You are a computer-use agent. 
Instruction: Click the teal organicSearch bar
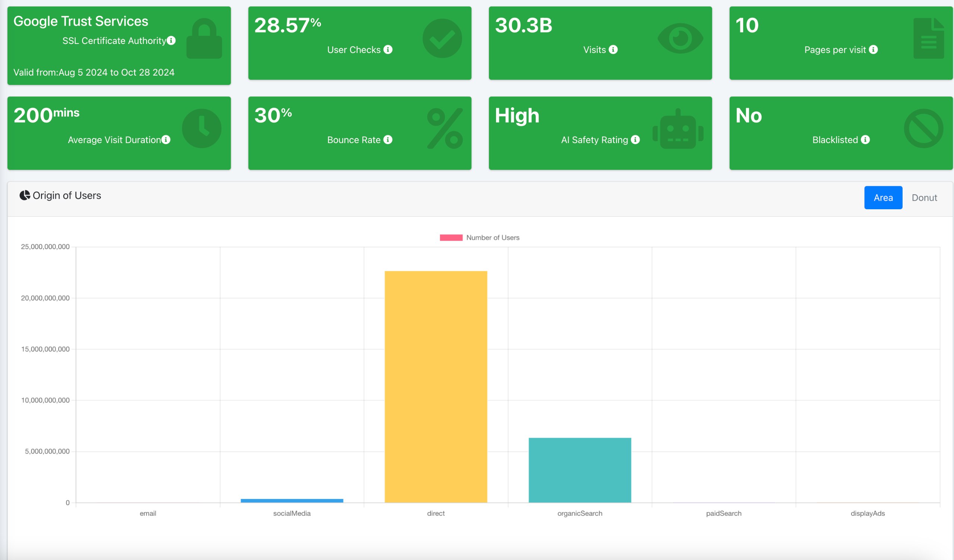579,470
